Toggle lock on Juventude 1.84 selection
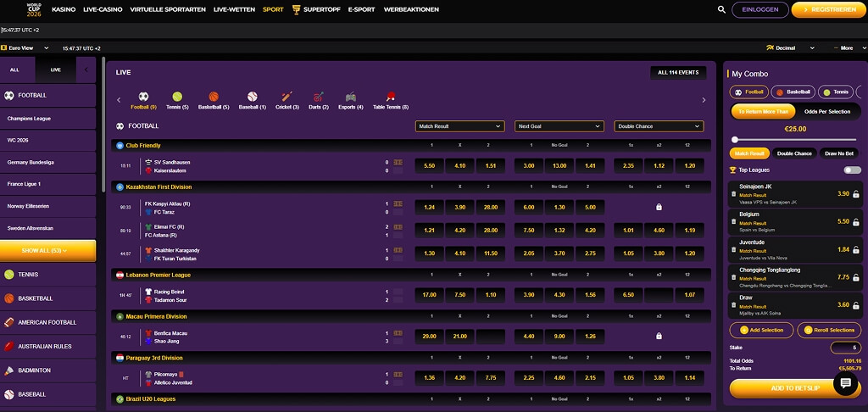868x412 pixels. pyautogui.click(x=856, y=249)
